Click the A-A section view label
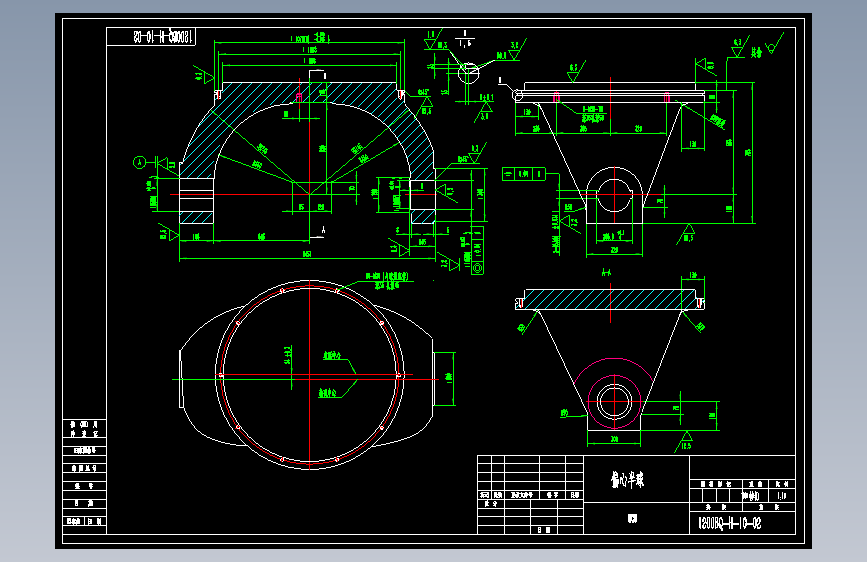 click(607, 273)
